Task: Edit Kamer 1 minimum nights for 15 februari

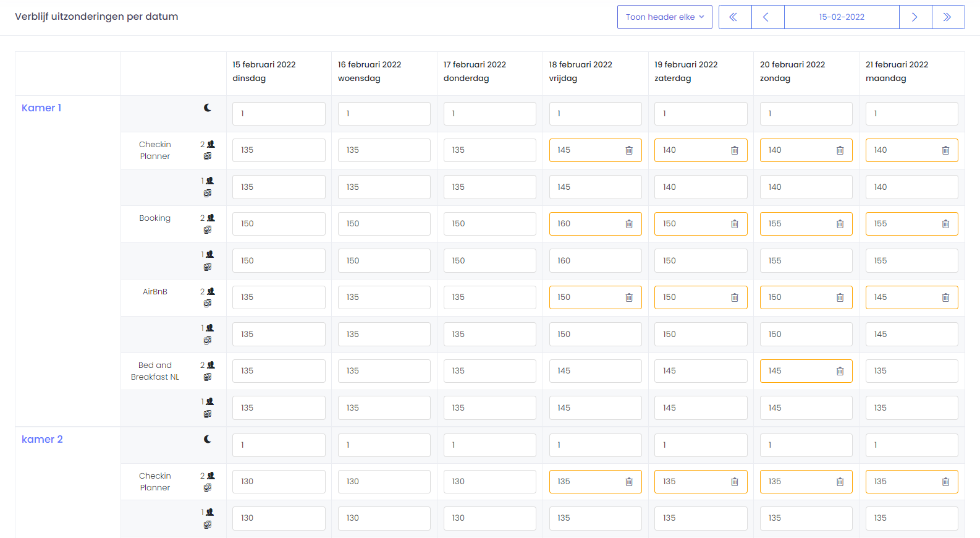Action: click(279, 114)
